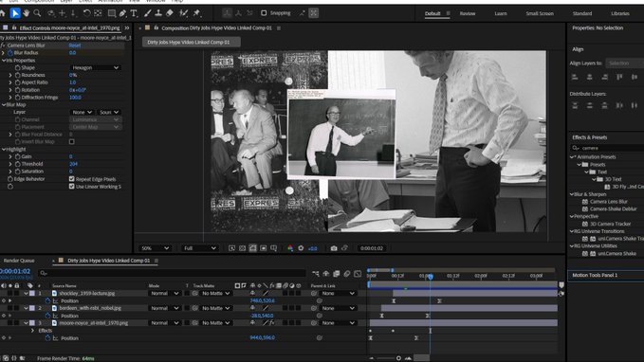This screenshot has width=644, height=362.
Task: Click 3D Camera Tracker preset
Action: click(x=610, y=224)
